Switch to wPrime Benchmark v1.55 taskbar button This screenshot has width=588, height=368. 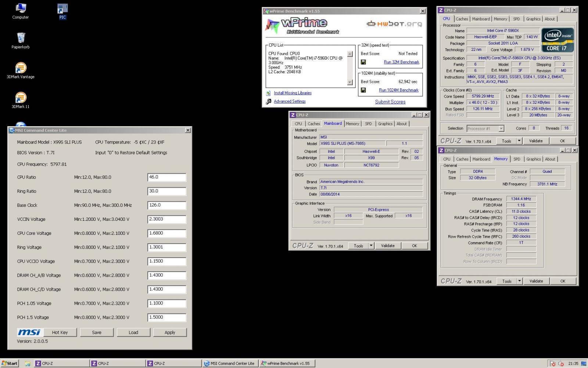(286, 363)
